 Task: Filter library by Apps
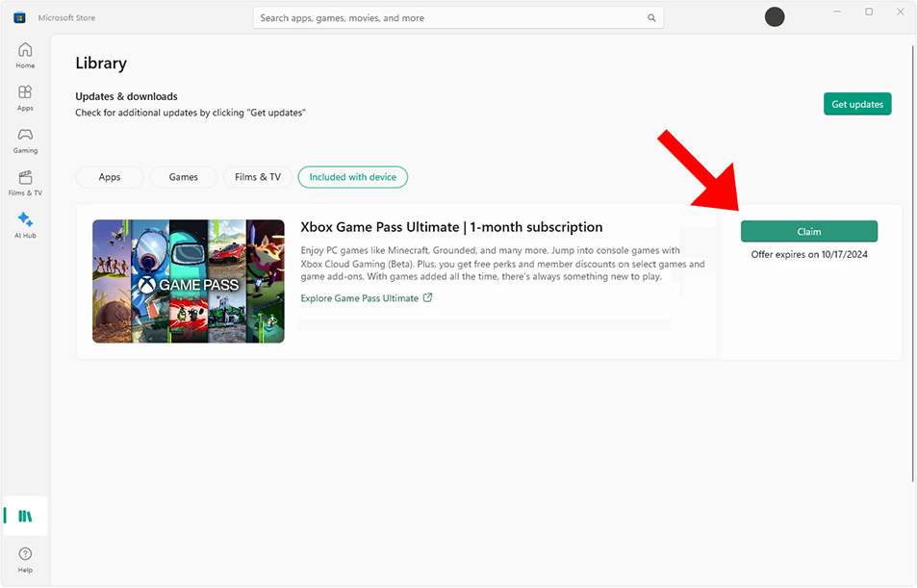110,177
